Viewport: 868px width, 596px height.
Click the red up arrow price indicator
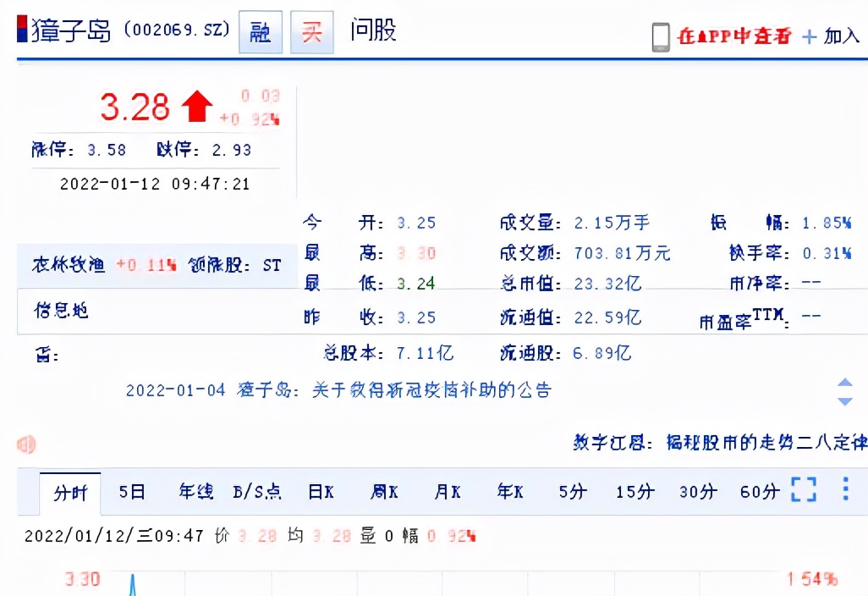pyautogui.click(x=197, y=107)
